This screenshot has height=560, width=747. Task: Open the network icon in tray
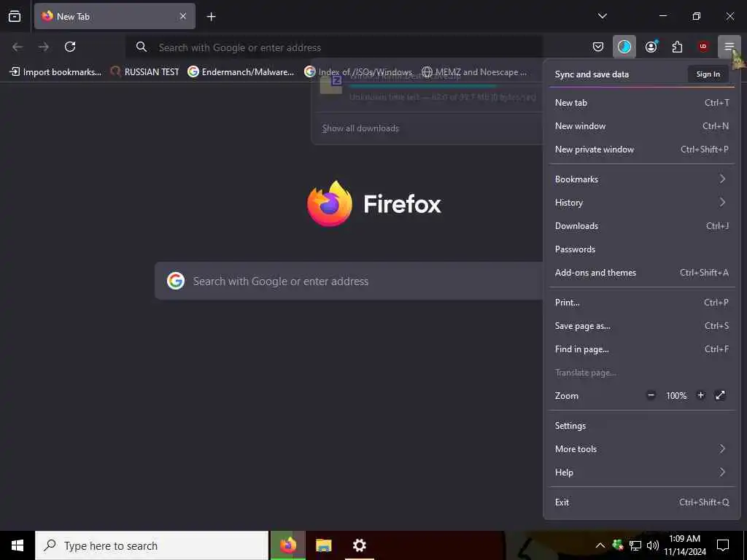[x=635, y=545]
